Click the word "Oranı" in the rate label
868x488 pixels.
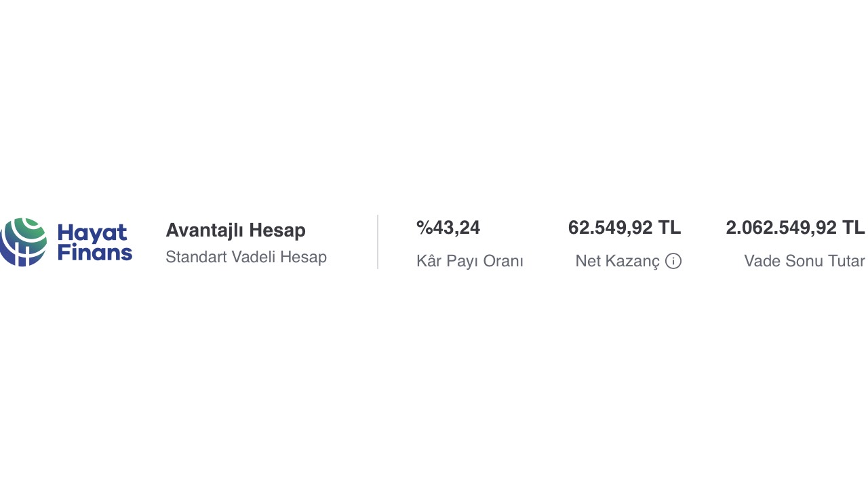pyautogui.click(x=502, y=261)
